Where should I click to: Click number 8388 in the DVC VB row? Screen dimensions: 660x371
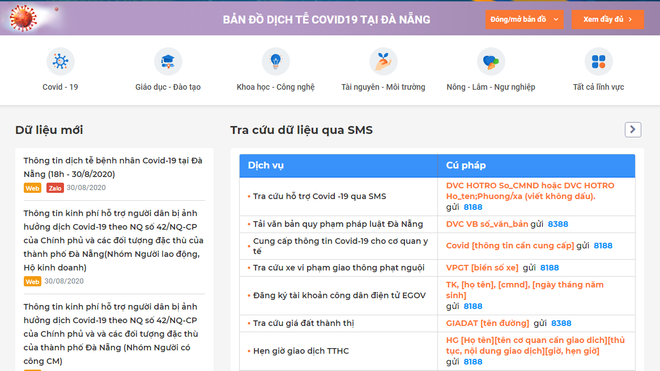pyautogui.click(x=558, y=224)
